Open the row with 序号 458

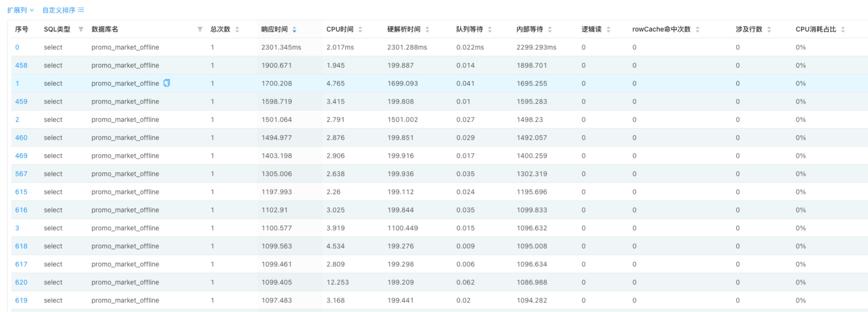tap(21, 65)
